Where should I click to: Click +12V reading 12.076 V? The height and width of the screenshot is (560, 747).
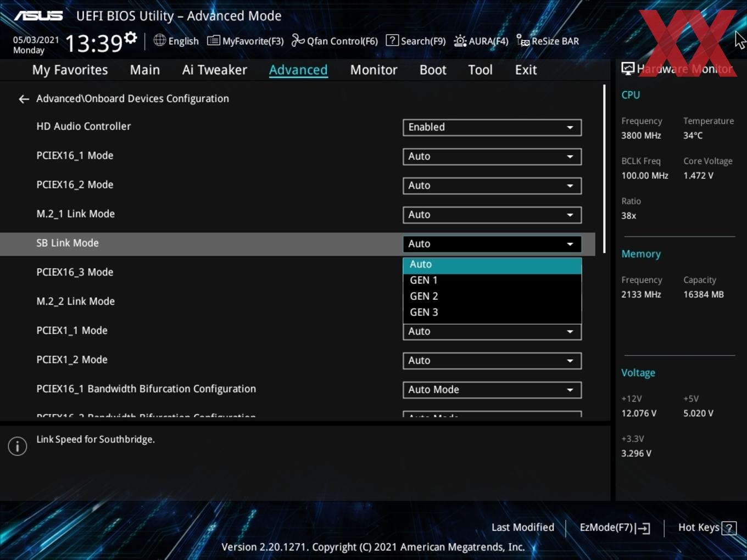[x=639, y=413]
